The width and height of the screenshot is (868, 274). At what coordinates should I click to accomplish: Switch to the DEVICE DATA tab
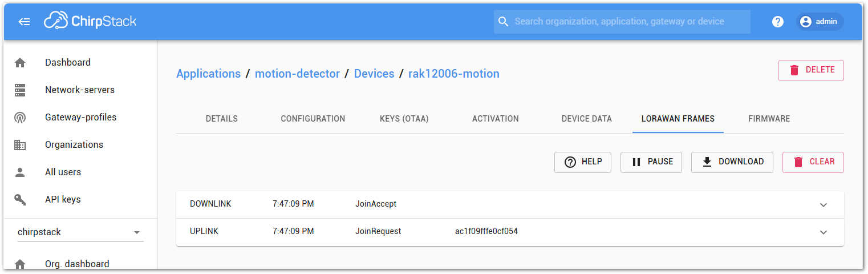586,119
